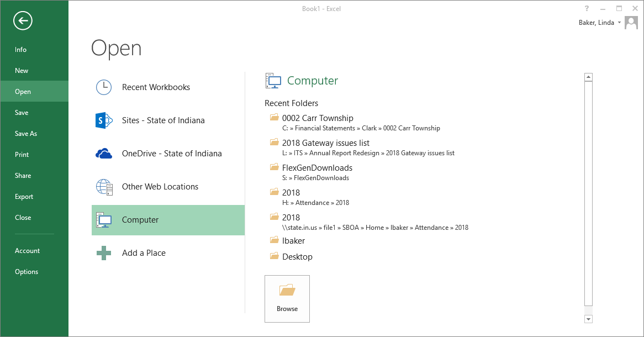This screenshot has width=644, height=337.
Task: Click the scrollbar up arrow
Action: pyautogui.click(x=589, y=77)
